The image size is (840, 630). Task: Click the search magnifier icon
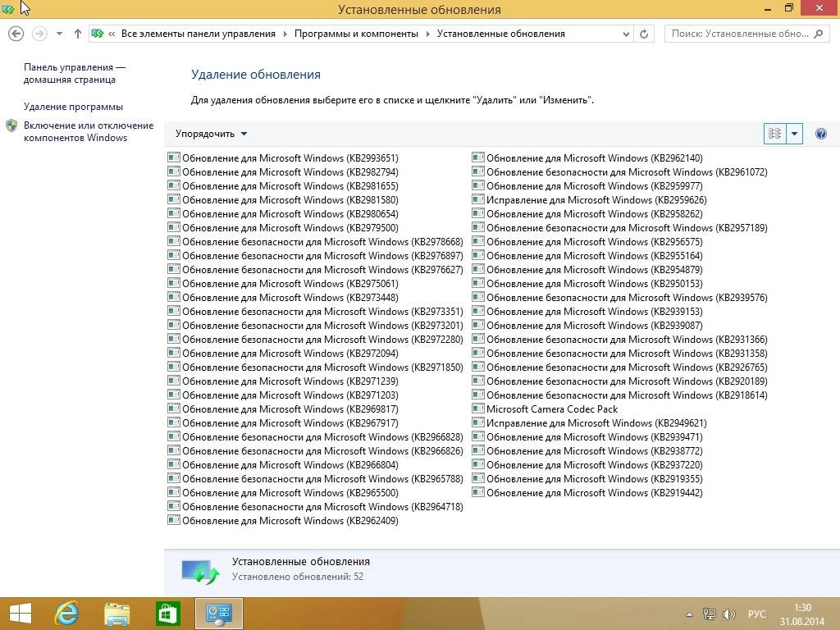click(x=818, y=34)
